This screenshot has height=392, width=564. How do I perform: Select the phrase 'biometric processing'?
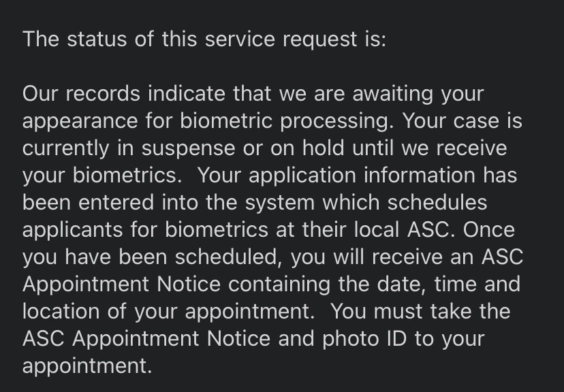[x=287, y=121]
